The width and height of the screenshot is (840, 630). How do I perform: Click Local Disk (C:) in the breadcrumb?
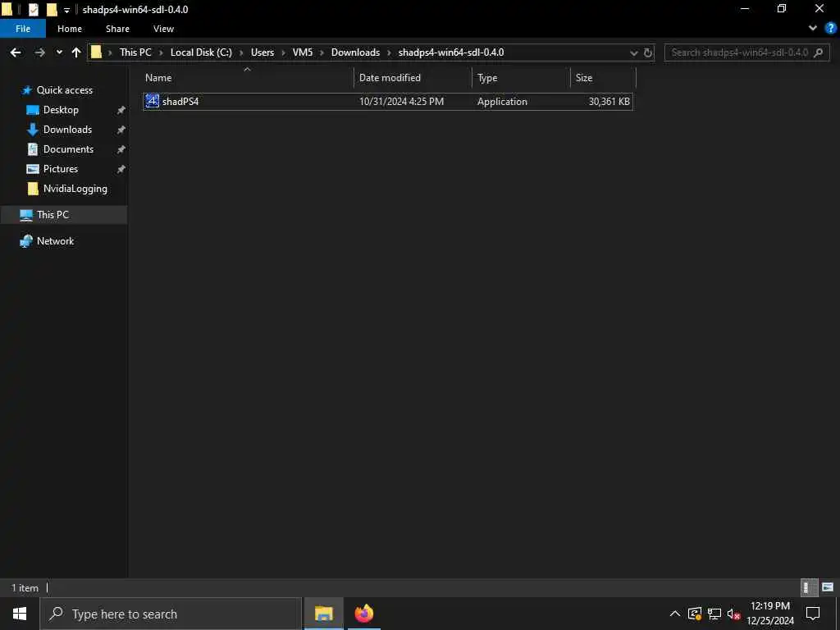201,52
